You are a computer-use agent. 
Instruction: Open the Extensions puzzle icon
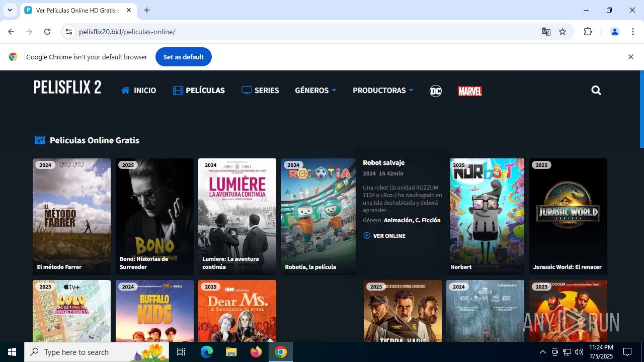pyautogui.click(x=588, y=32)
